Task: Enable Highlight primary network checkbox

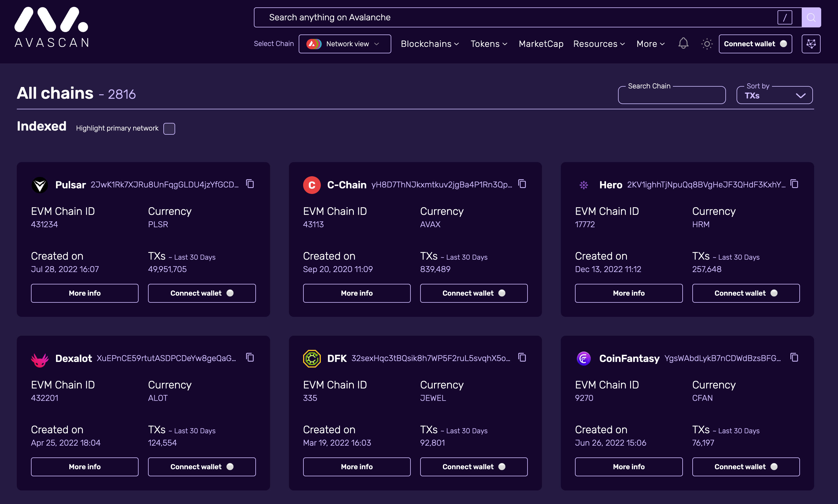Action: pos(169,129)
